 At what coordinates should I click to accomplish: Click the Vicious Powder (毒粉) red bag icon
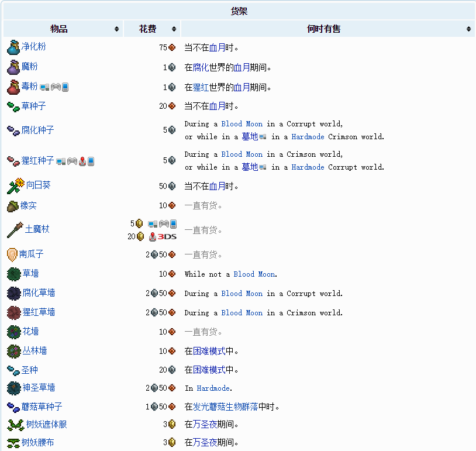click(13, 87)
